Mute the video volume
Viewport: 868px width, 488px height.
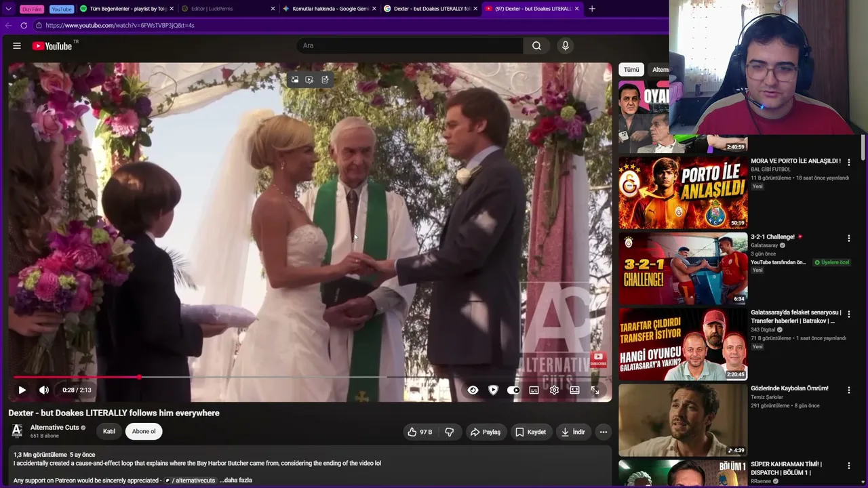click(44, 390)
